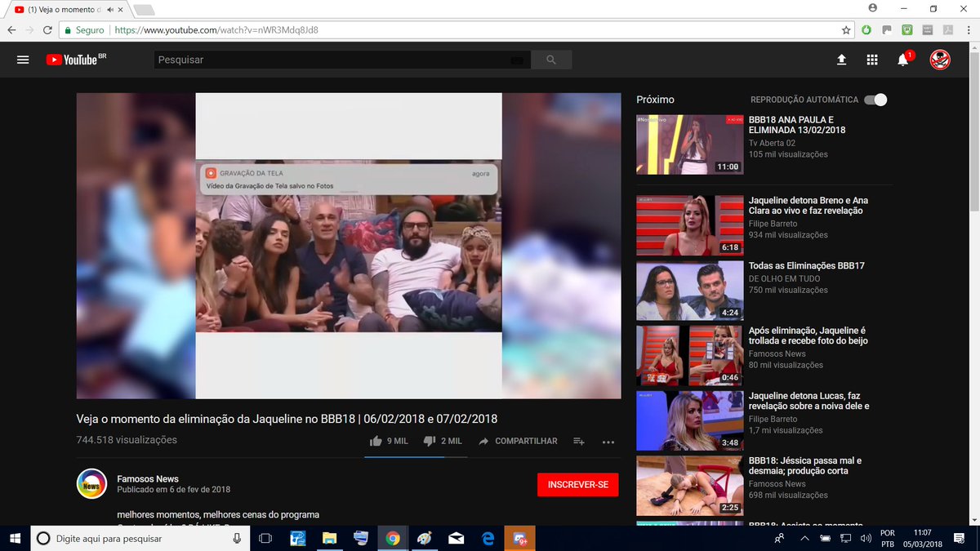980x551 pixels.
Task: Show hidden system tray icons chevron
Action: click(804, 539)
